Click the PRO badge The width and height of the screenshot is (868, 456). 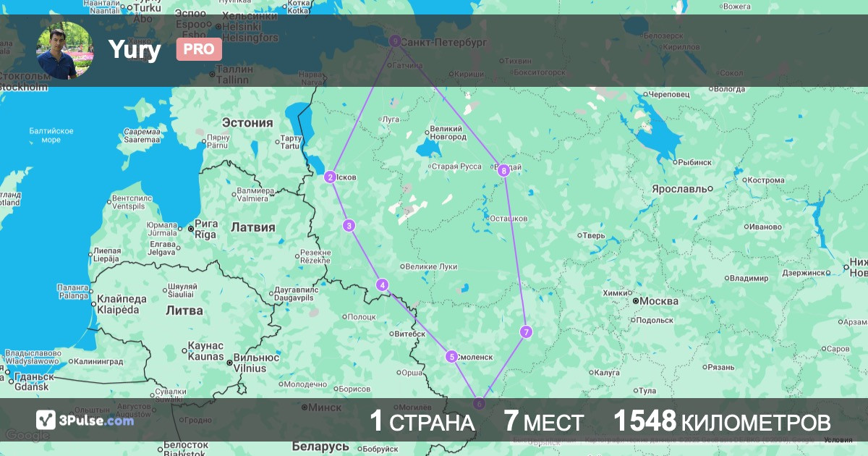(x=199, y=49)
